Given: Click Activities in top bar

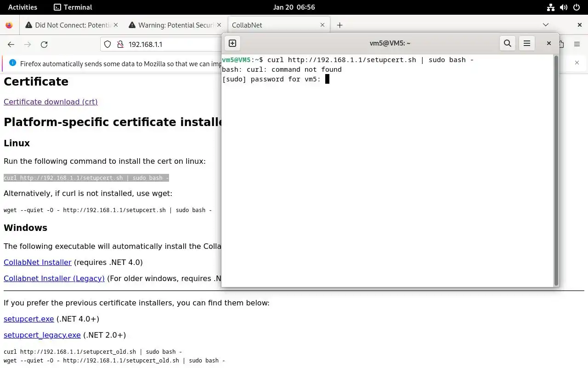Looking at the screenshot, I should pos(23,7).
